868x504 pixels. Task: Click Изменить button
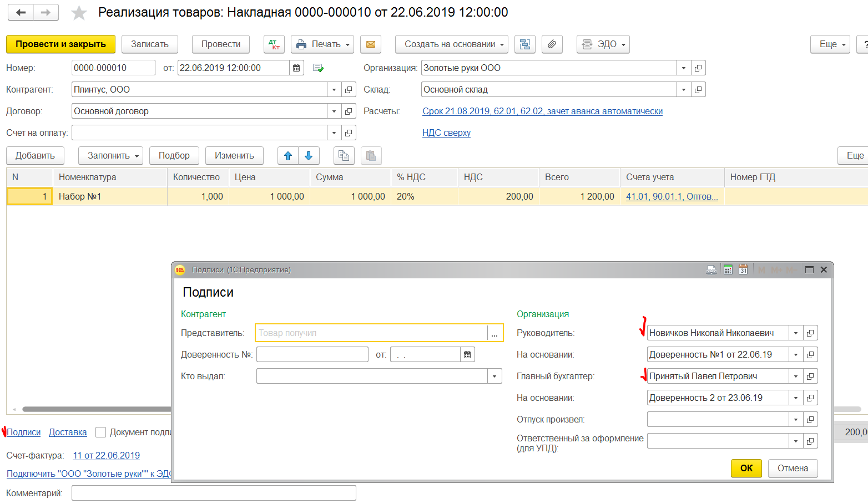234,156
